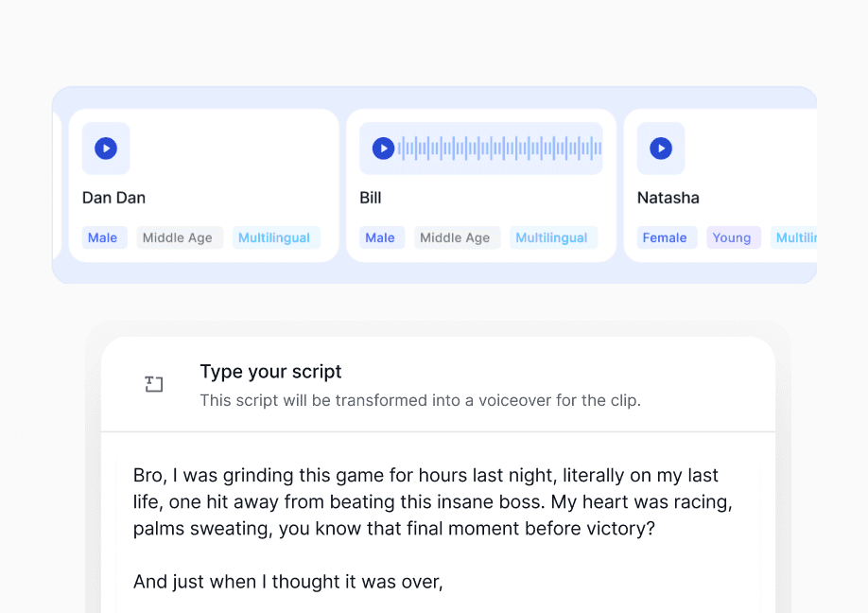868x613 pixels.
Task: Select the voiceover script panel icon
Action: [x=153, y=384]
